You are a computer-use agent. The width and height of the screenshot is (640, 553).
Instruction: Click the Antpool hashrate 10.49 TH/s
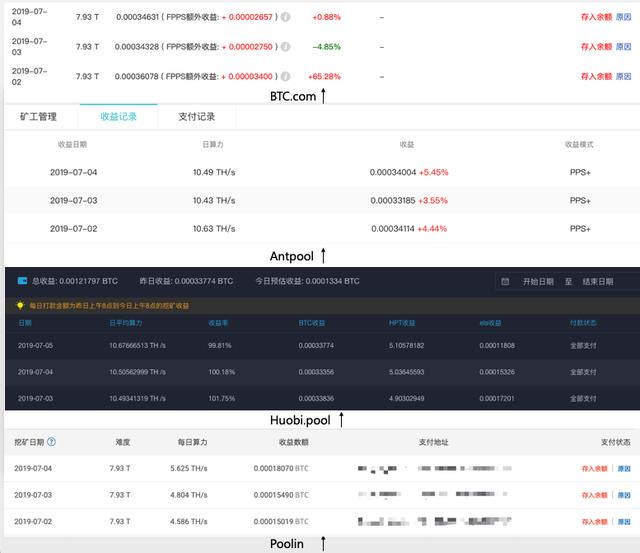point(214,172)
